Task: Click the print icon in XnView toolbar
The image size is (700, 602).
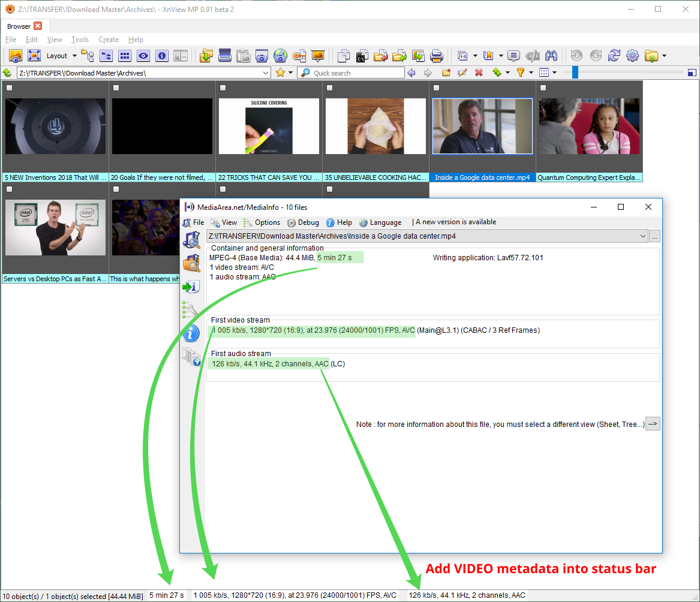Action: pos(436,56)
